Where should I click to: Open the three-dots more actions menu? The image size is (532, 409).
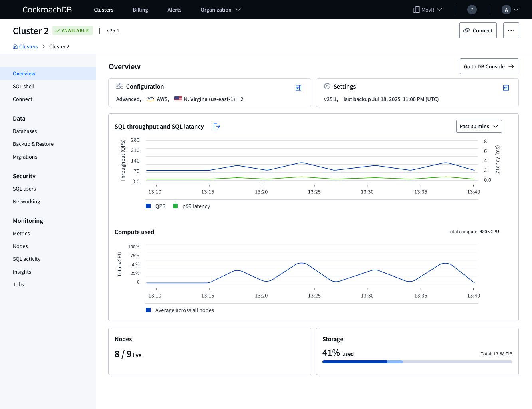click(511, 30)
